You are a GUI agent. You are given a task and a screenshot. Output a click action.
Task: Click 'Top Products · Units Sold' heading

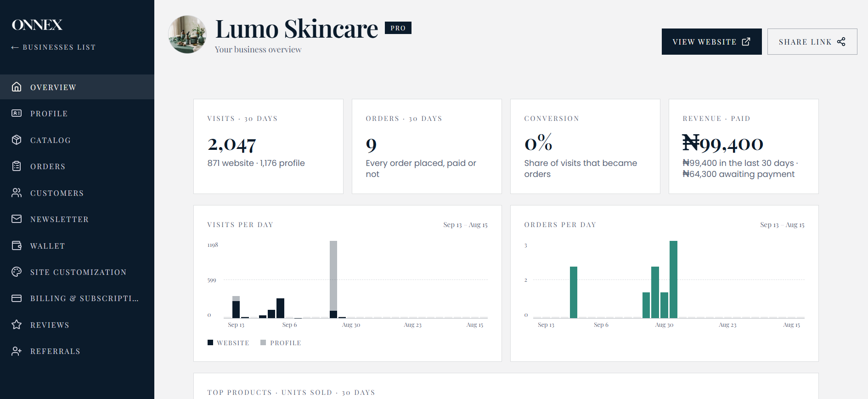tap(291, 393)
